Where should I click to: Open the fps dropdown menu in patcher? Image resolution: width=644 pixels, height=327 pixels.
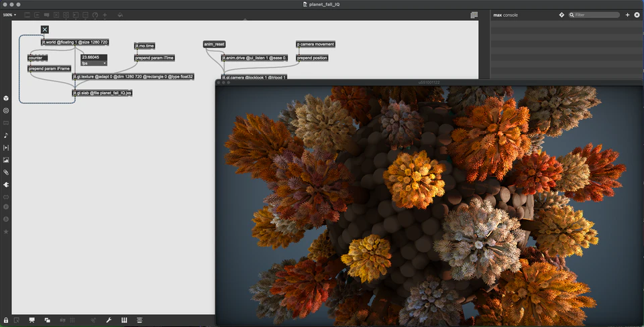tap(94, 63)
